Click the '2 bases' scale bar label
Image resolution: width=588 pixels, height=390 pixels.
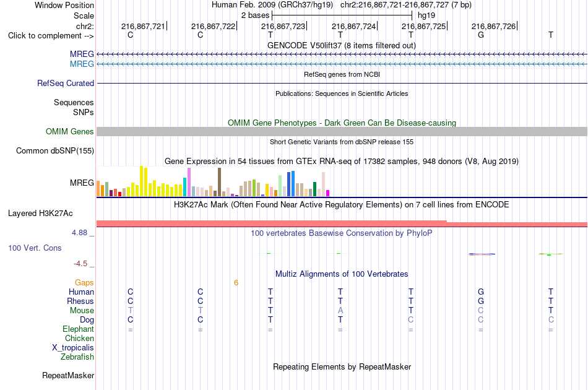tap(255, 15)
